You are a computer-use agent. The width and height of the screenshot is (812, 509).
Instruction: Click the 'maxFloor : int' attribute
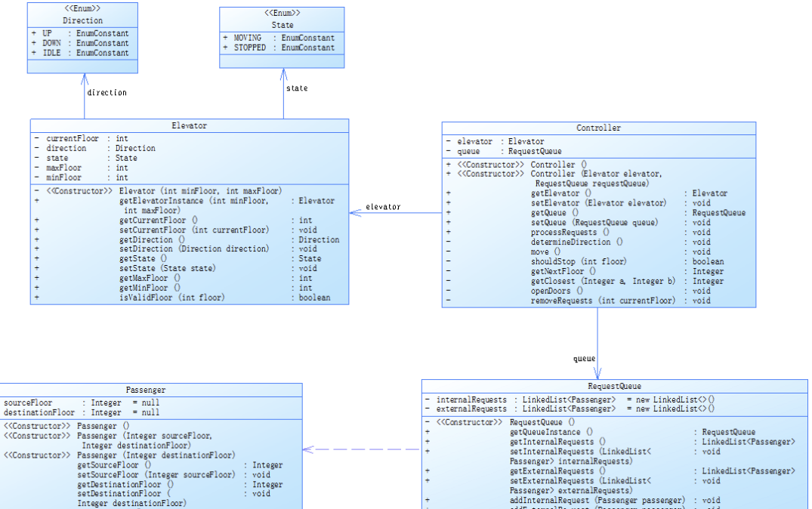click(82, 168)
